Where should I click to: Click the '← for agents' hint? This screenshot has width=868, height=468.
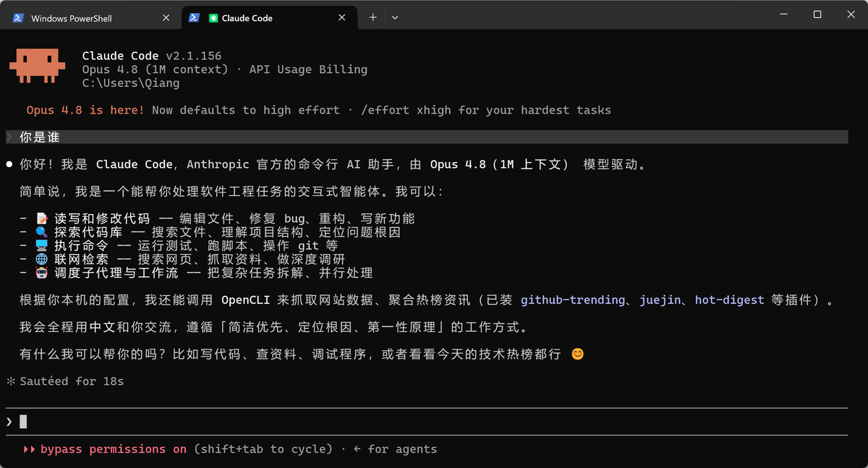click(x=396, y=449)
